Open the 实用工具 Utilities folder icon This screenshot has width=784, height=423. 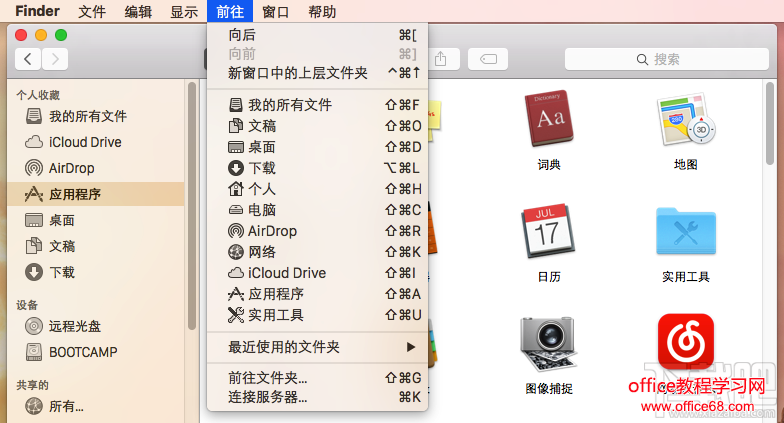pyautogui.click(x=686, y=232)
